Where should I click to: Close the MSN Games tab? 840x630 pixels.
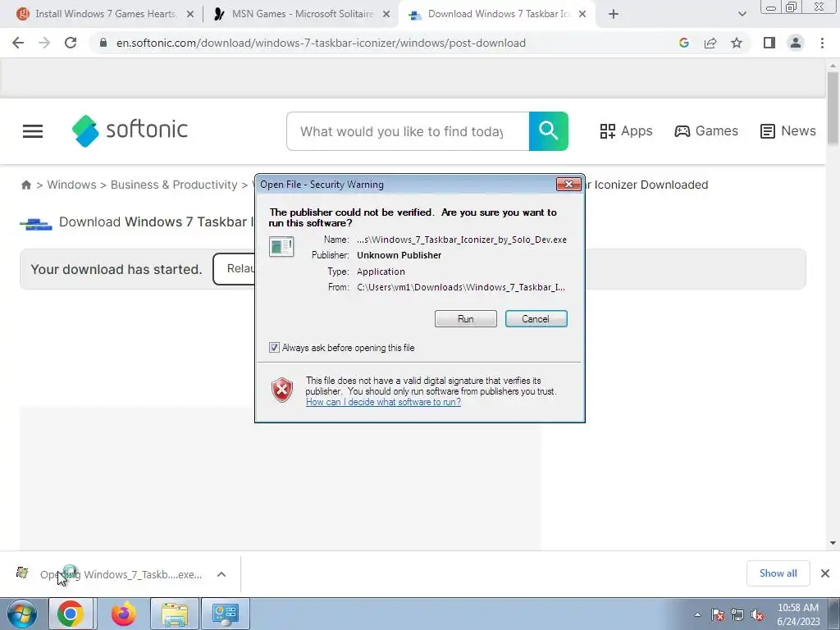pos(386,15)
